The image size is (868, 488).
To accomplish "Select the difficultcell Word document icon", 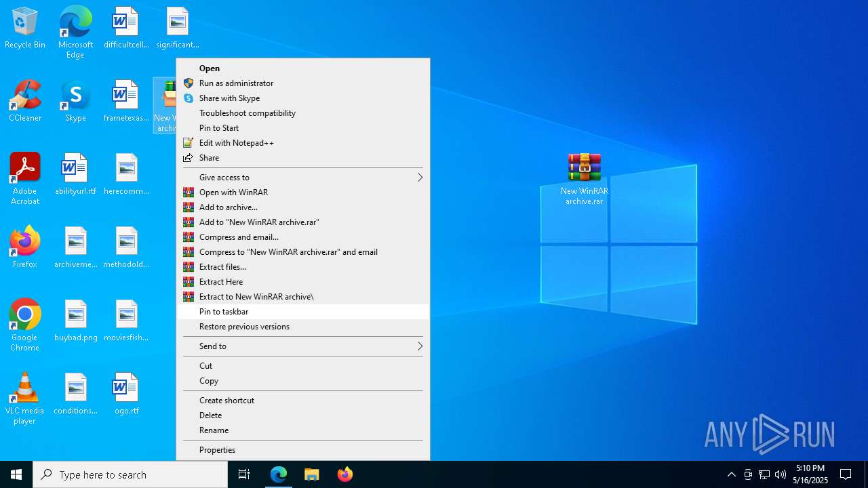I will 126,28.
